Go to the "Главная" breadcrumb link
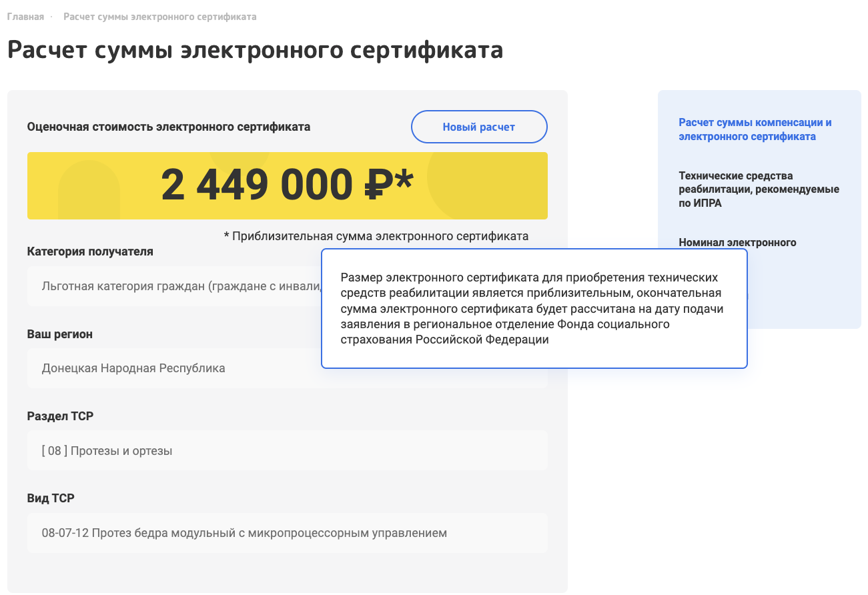Screen dimensions: 868x595 coord(25,17)
